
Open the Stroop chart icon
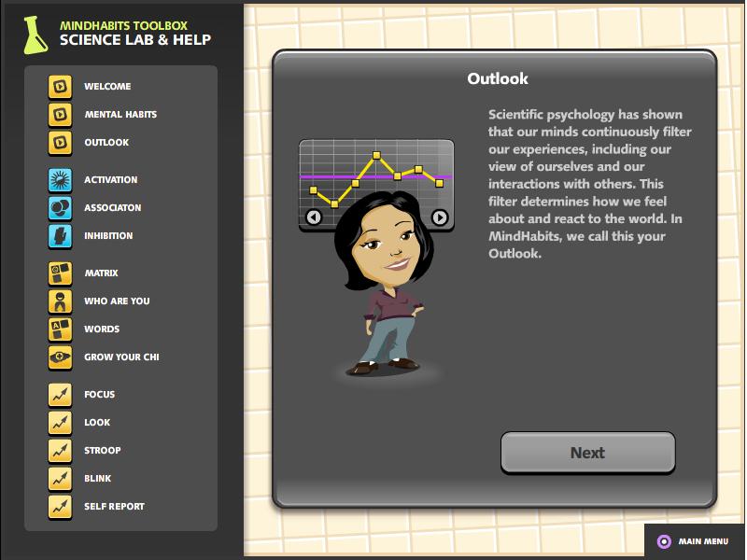pos(61,451)
